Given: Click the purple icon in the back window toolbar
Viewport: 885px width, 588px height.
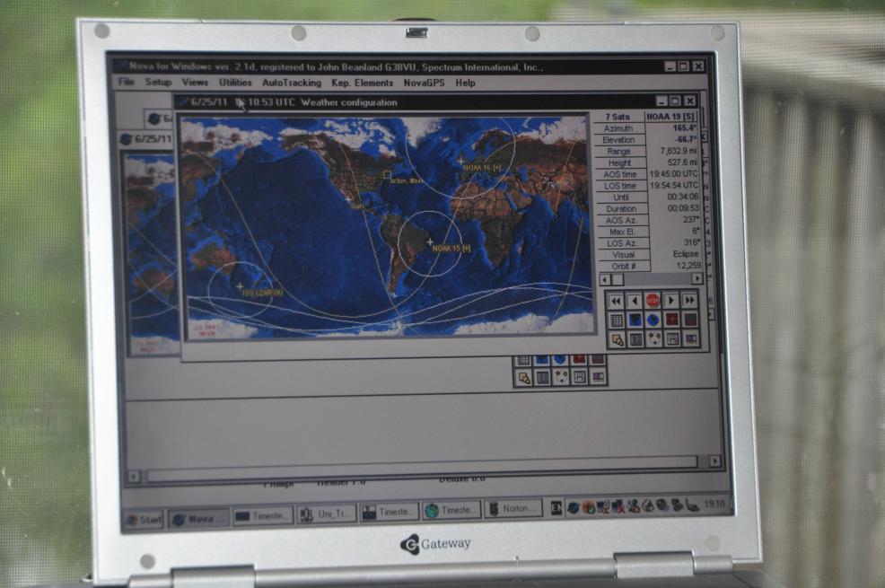Looking at the screenshot, I should (598, 376).
